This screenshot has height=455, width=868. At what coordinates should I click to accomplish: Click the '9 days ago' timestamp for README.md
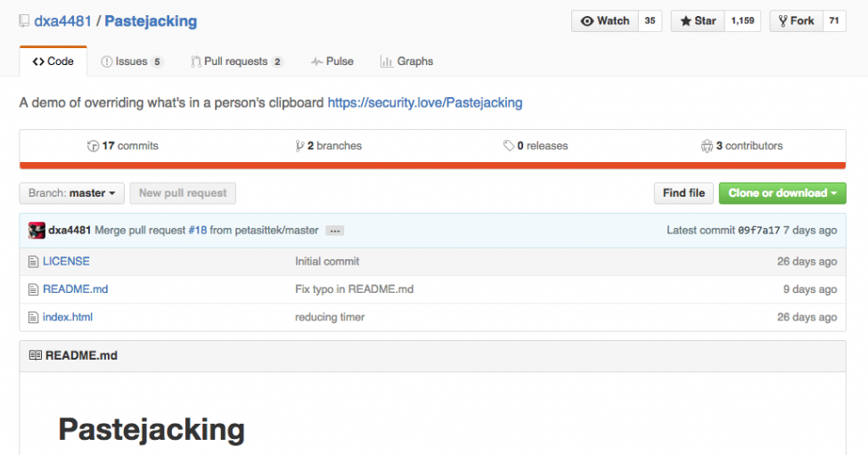click(810, 289)
